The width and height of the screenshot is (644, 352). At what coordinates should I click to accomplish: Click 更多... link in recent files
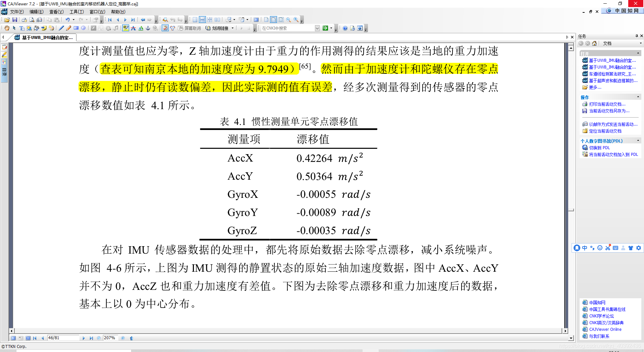point(595,87)
